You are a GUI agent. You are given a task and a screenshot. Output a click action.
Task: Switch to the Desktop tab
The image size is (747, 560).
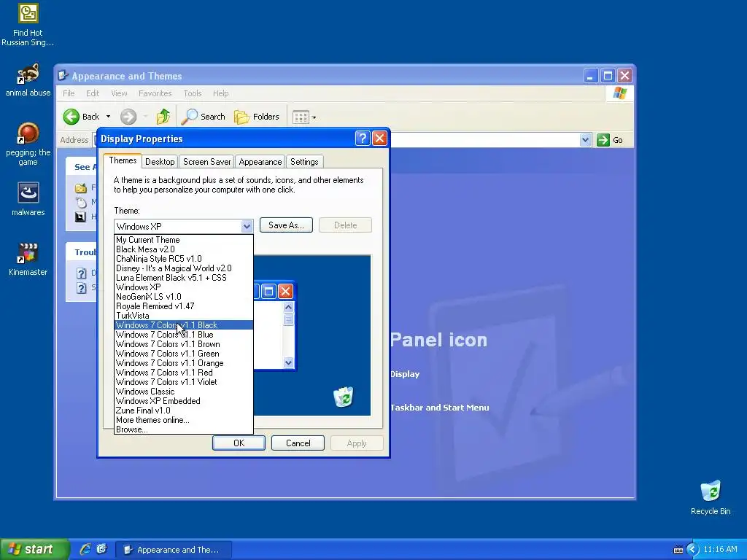coord(160,162)
